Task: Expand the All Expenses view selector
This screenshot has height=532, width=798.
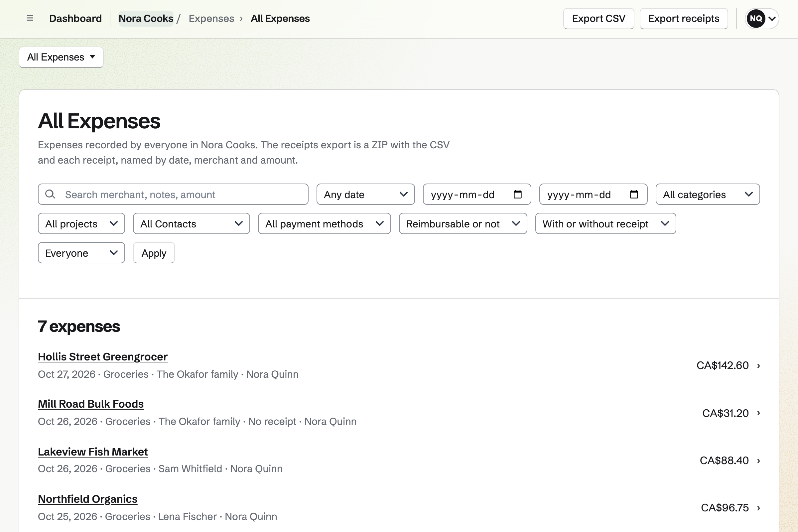Action: click(61, 57)
